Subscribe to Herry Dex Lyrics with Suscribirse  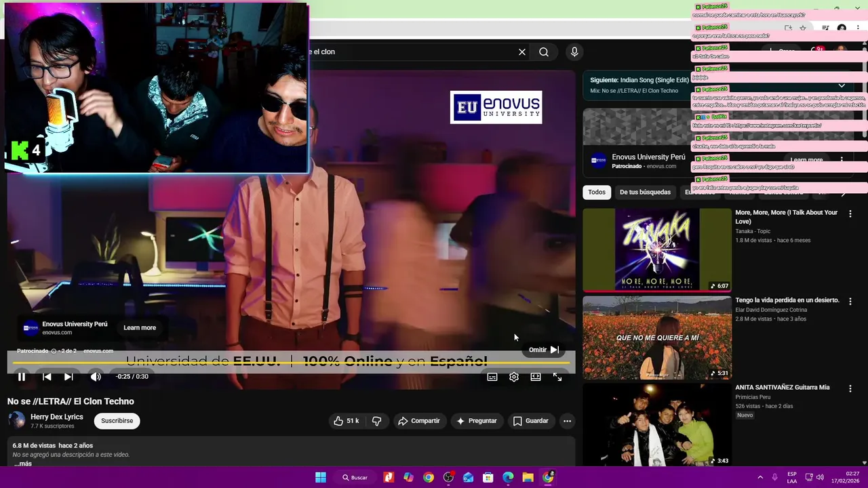[x=117, y=421]
